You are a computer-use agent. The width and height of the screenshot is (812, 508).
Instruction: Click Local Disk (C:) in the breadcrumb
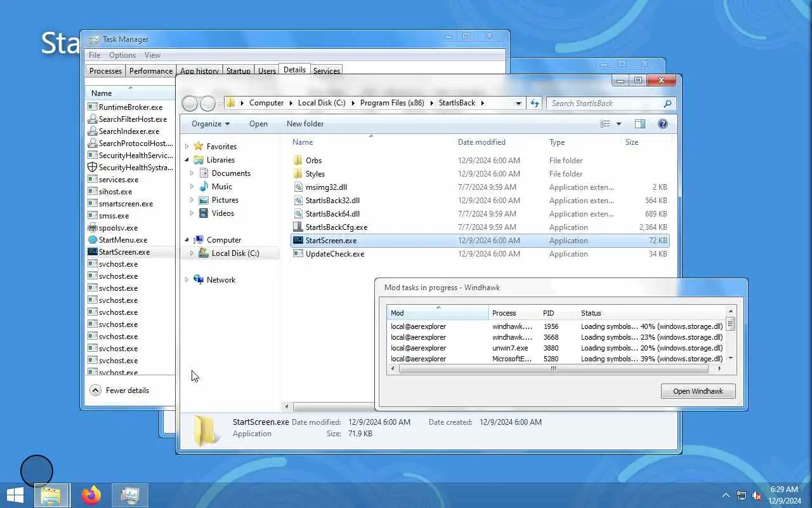coord(322,103)
